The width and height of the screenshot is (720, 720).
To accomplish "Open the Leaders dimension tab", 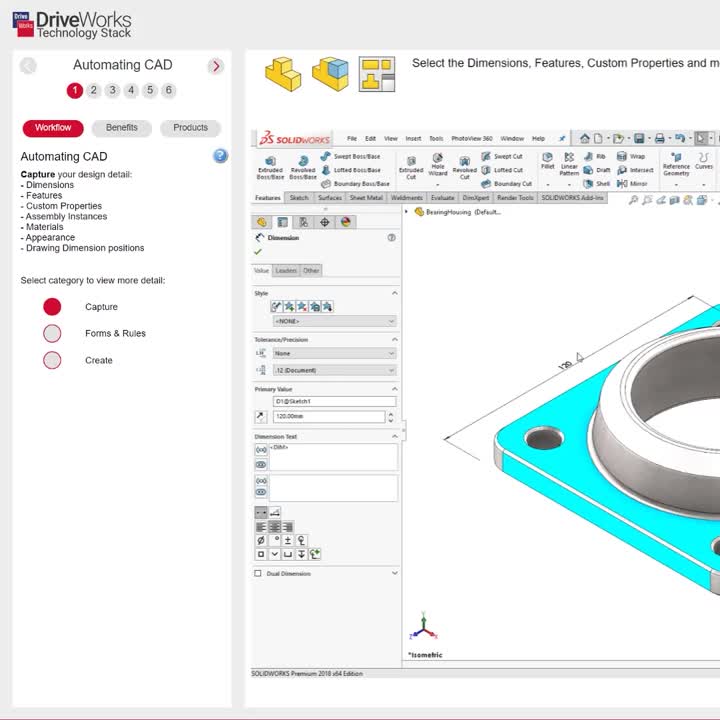I will [x=286, y=270].
